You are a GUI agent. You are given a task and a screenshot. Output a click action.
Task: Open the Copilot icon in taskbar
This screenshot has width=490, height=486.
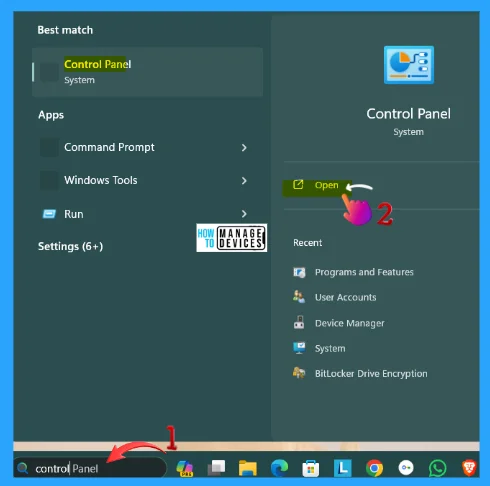pyautogui.click(x=185, y=468)
